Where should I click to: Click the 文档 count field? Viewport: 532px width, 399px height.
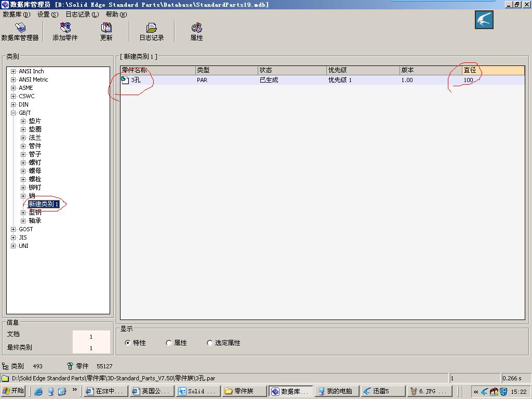point(91,336)
